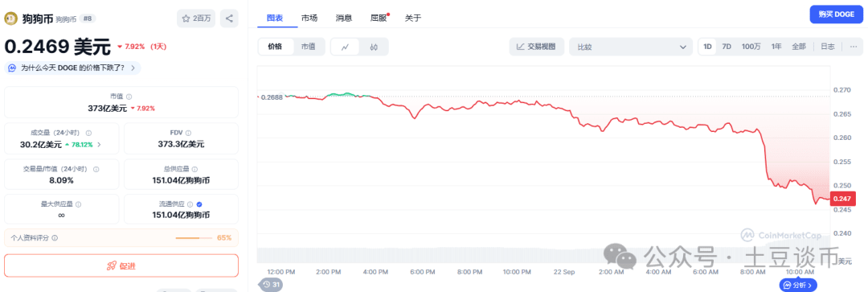Image resolution: width=868 pixels, height=292 pixels.
Task: Switch to the 屈服 tab
Action: tap(379, 18)
